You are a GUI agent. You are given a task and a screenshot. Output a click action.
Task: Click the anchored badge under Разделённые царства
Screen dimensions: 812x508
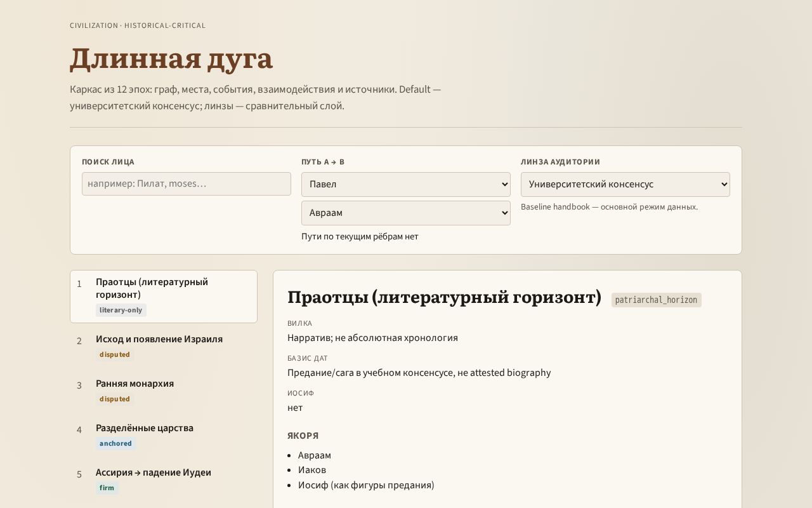pos(115,443)
